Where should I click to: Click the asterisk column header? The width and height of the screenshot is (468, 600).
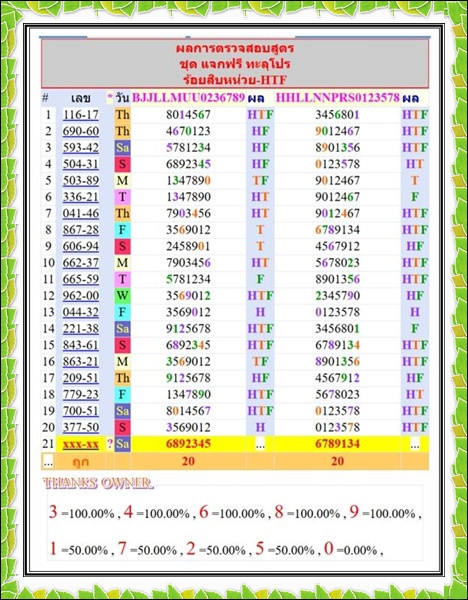pyautogui.click(x=110, y=98)
